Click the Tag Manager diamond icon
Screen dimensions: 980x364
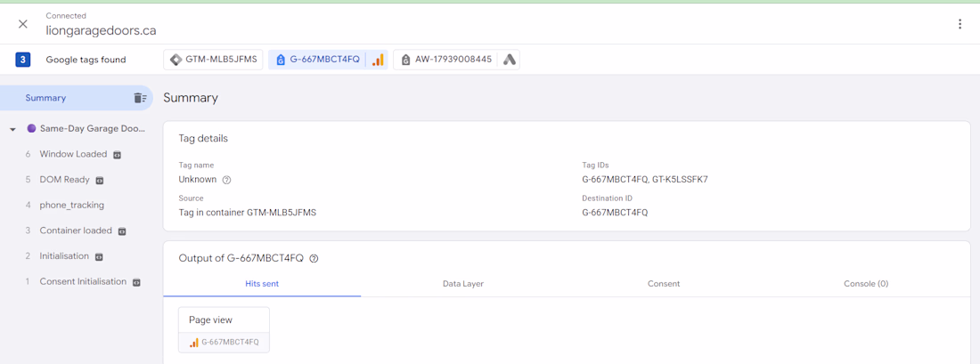pos(176,60)
